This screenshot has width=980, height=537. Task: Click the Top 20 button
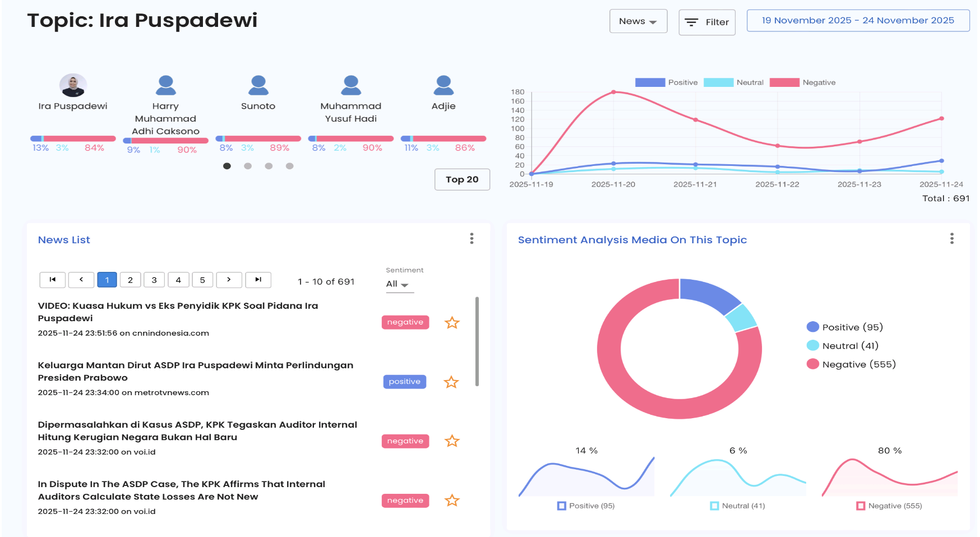click(462, 179)
